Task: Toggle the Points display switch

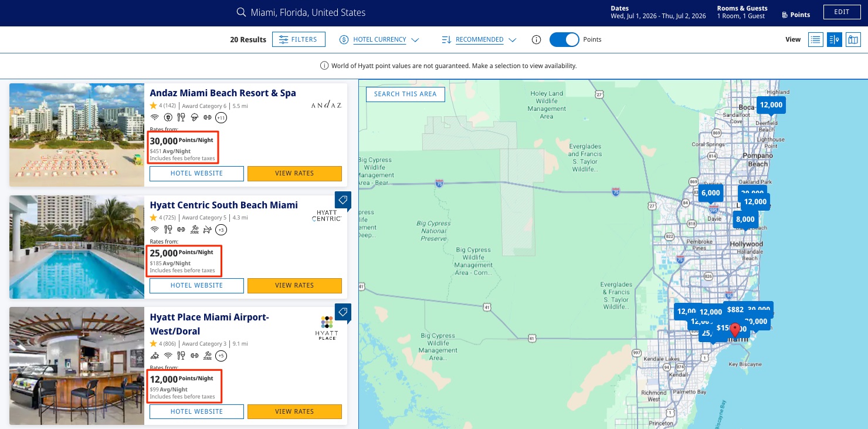Action: point(564,40)
